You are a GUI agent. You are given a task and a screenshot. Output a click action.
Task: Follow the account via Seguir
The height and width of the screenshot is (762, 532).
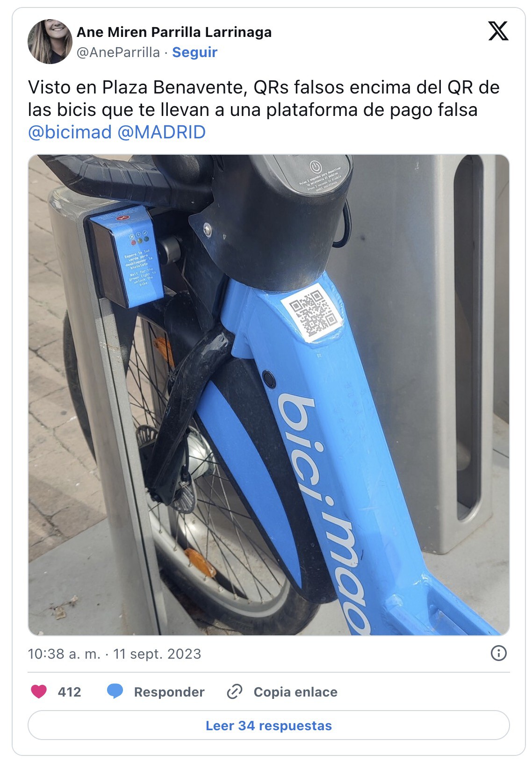[x=194, y=52]
